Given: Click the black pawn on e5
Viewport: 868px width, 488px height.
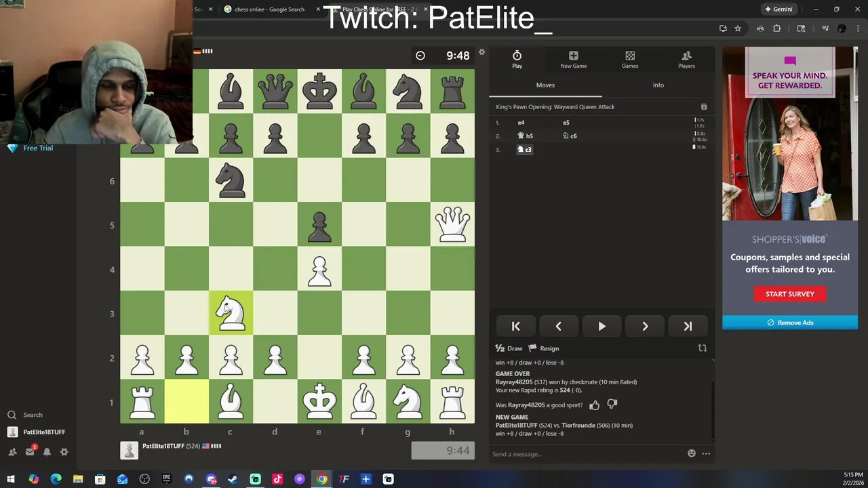Looking at the screenshot, I should pyautogui.click(x=319, y=225).
